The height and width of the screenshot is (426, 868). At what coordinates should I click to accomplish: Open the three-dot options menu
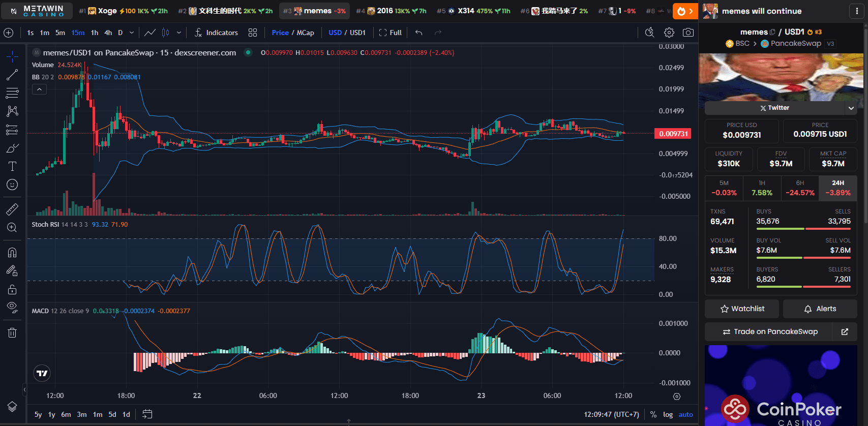click(857, 11)
